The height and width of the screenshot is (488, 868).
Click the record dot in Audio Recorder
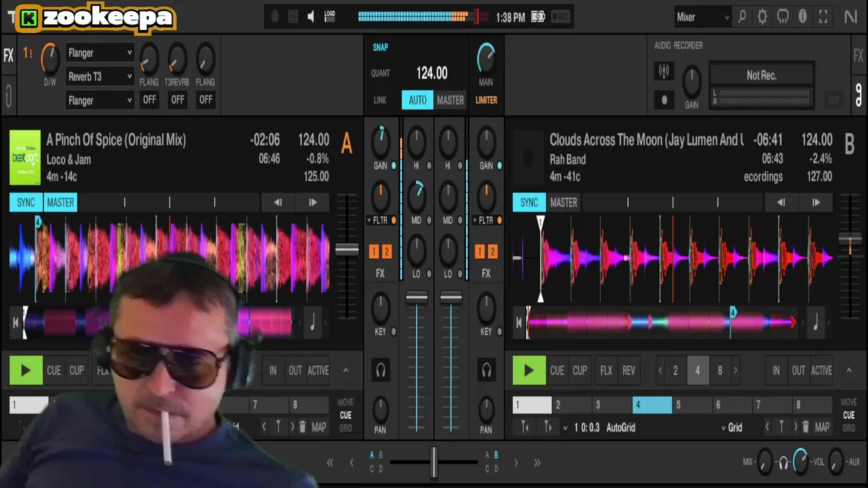pos(664,100)
